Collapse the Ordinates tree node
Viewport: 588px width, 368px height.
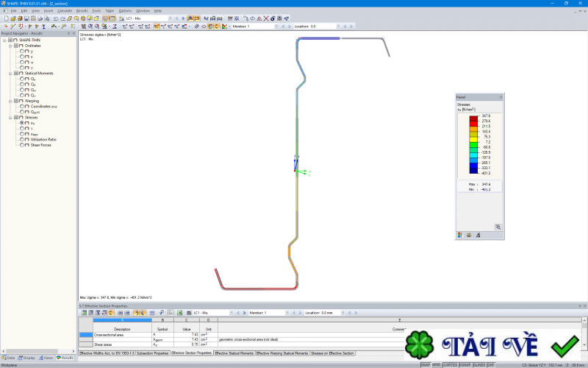(10, 46)
